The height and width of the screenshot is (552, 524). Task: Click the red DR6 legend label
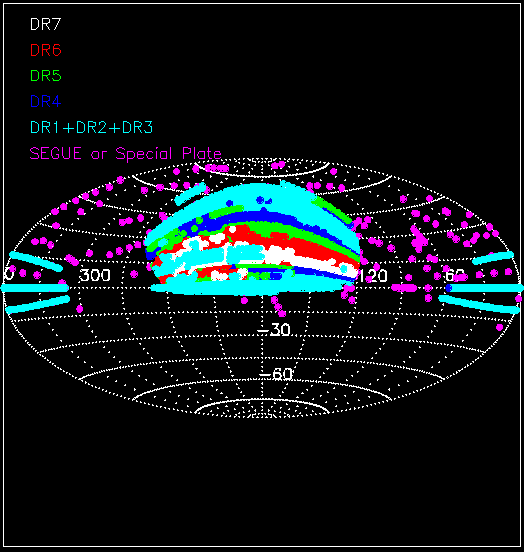pyautogui.click(x=46, y=50)
